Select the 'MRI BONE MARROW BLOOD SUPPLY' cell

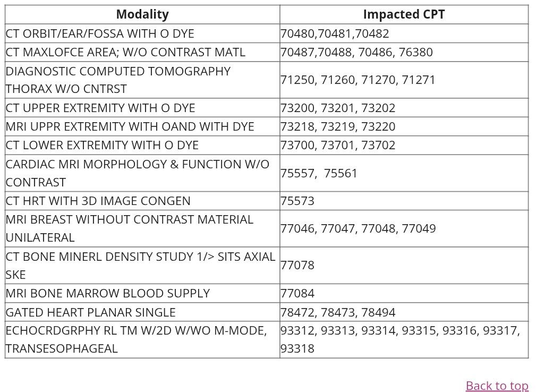click(x=107, y=293)
